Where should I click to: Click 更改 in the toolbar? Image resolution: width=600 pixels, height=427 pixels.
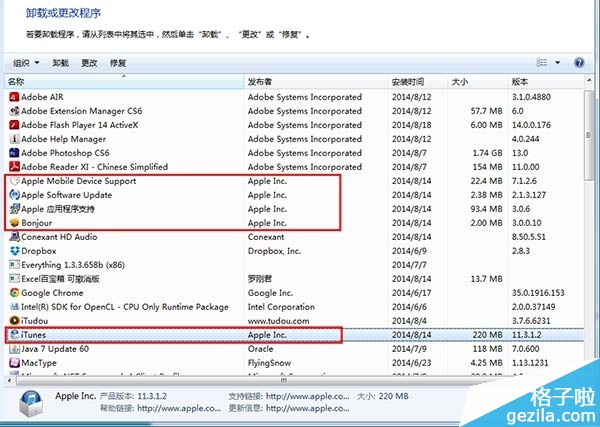pos(89,63)
